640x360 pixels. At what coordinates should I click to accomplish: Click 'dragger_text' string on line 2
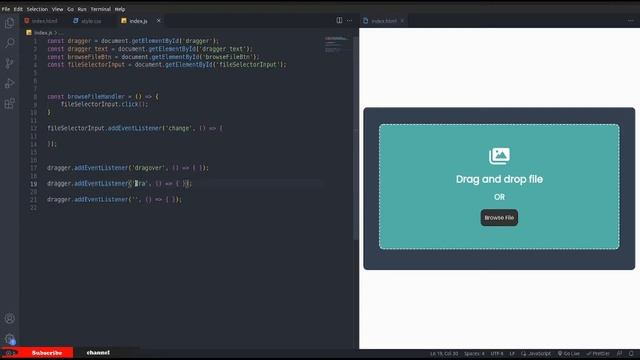tap(223, 49)
